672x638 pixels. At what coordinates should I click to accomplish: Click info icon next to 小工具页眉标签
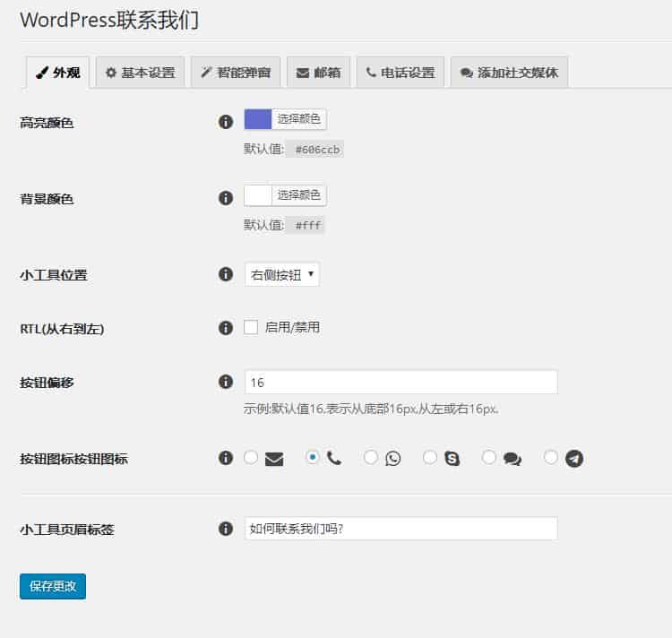(x=226, y=529)
